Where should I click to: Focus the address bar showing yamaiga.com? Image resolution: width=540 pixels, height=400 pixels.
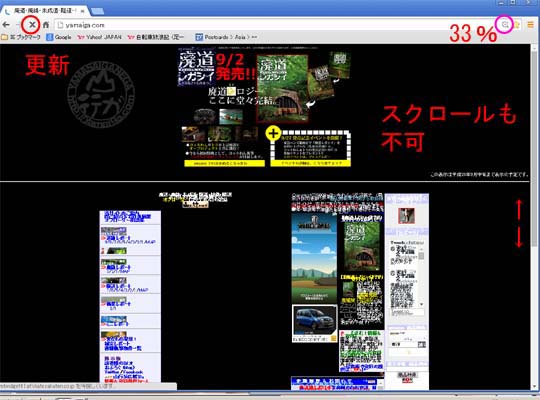(x=276, y=25)
